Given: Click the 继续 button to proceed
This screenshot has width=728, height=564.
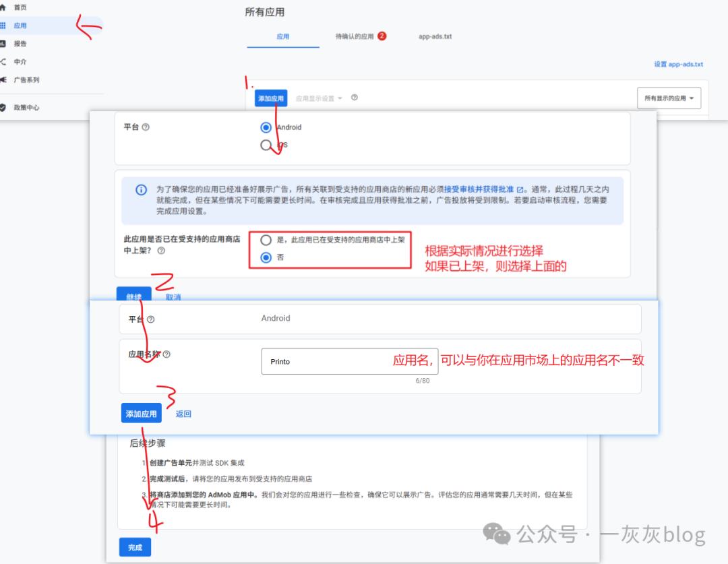Looking at the screenshot, I should pos(134,296).
